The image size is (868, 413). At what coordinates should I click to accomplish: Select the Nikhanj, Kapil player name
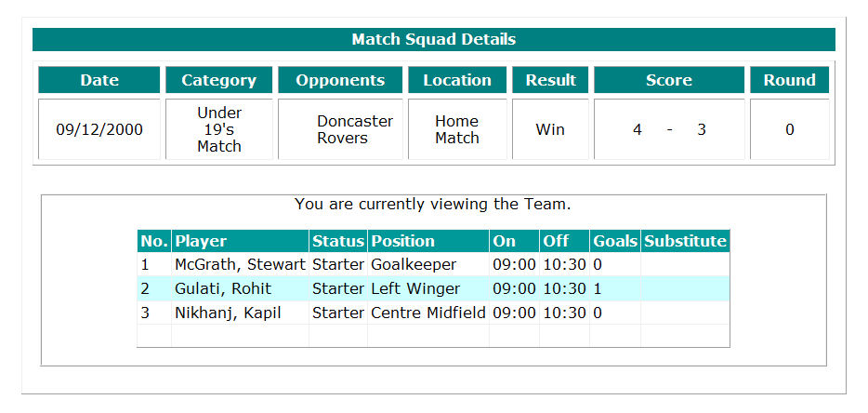(x=228, y=313)
